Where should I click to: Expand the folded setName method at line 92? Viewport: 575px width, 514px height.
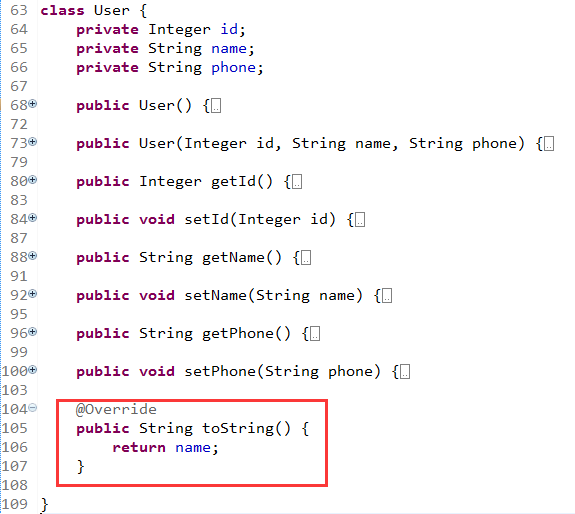coord(33,294)
